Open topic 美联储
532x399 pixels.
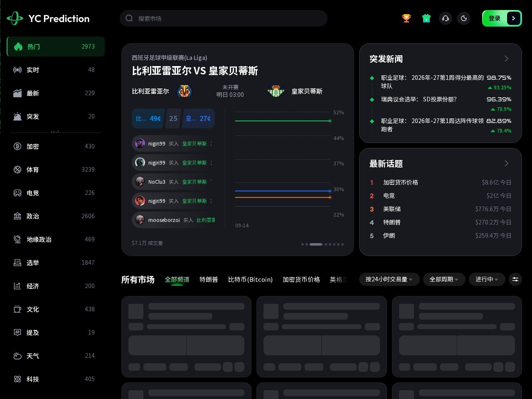pos(441,209)
